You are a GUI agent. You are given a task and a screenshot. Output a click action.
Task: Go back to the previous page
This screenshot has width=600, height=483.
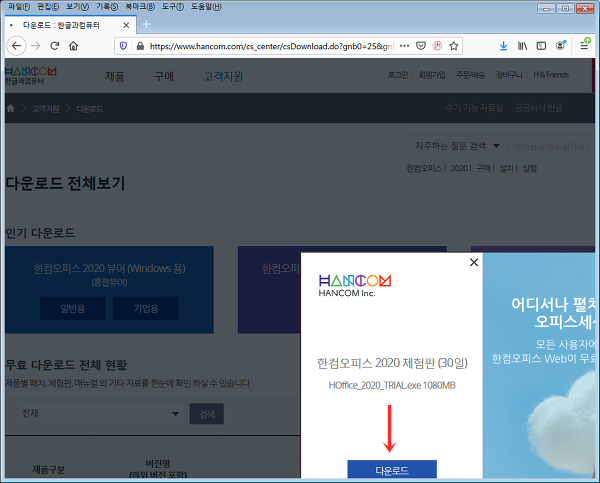click(16, 46)
